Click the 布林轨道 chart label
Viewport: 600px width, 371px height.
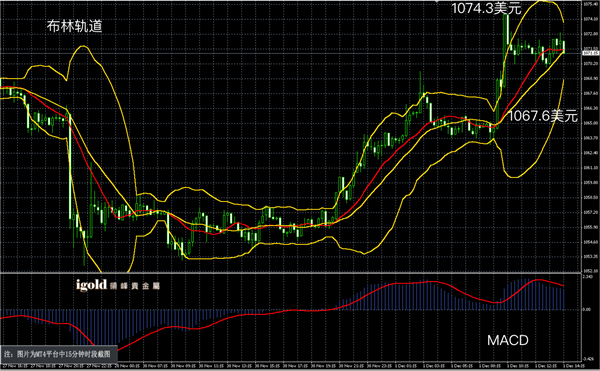point(75,26)
